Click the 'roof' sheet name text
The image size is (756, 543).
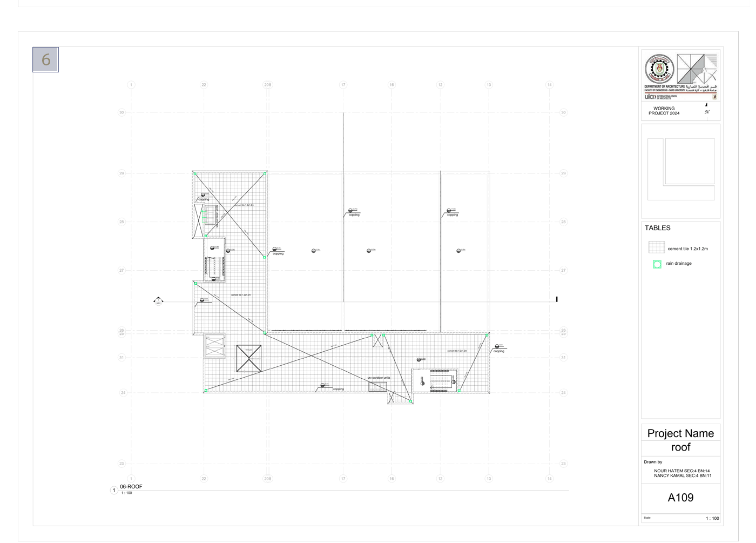click(x=681, y=447)
